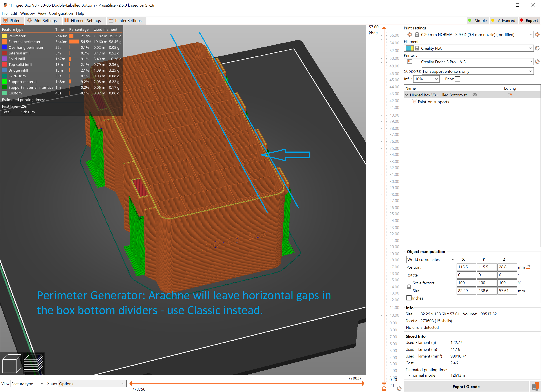
Task: Click the vertical slider settings cog
Action: pyautogui.click(x=399, y=389)
